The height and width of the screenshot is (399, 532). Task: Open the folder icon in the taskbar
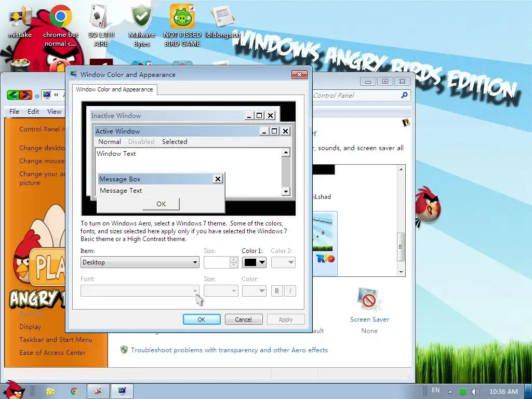[50, 391]
